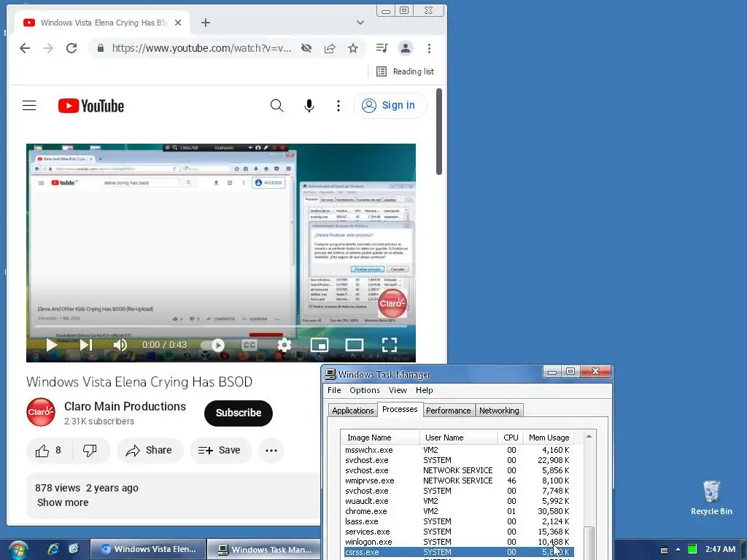Show hidden system tray icons
The width and height of the screenshot is (747, 560).
[x=678, y=550]
